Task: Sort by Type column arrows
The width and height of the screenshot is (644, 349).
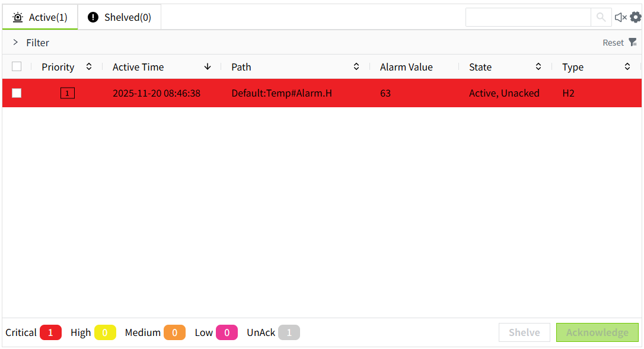Action: pos(627,67)
